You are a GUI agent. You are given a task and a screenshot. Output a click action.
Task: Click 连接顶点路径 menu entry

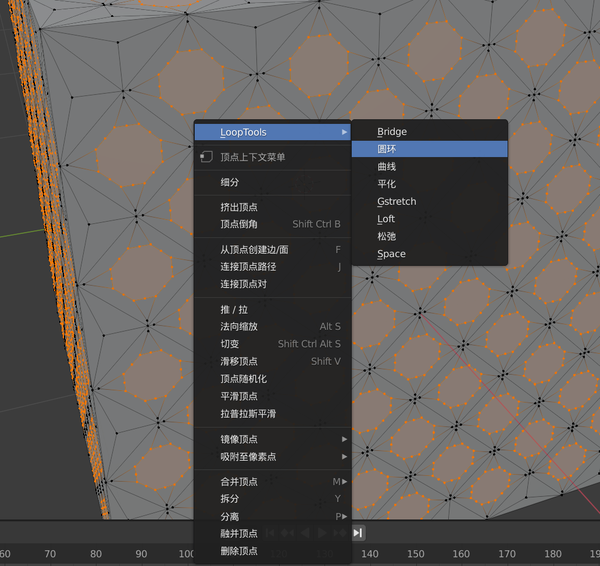click(272, 267)
